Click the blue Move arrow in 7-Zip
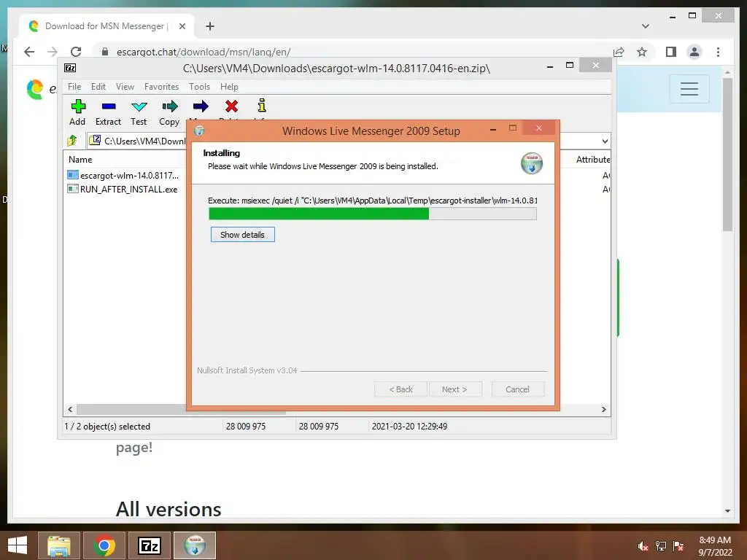 [x=201, y=106]
